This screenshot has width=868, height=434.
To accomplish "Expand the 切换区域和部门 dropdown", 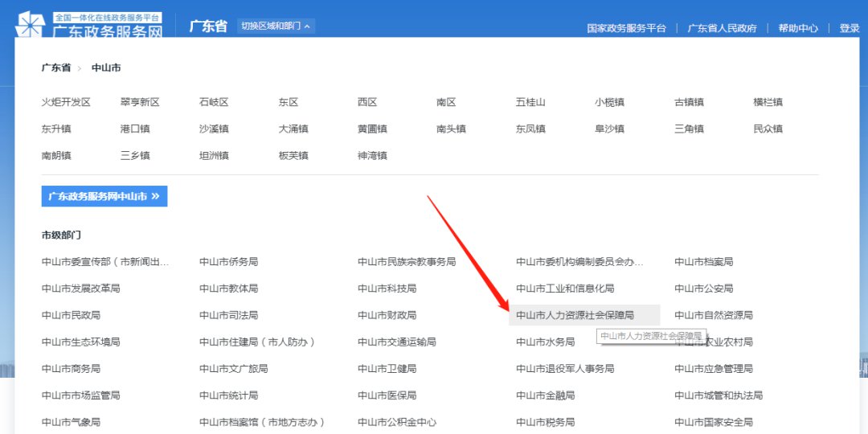I will point(276,27).
